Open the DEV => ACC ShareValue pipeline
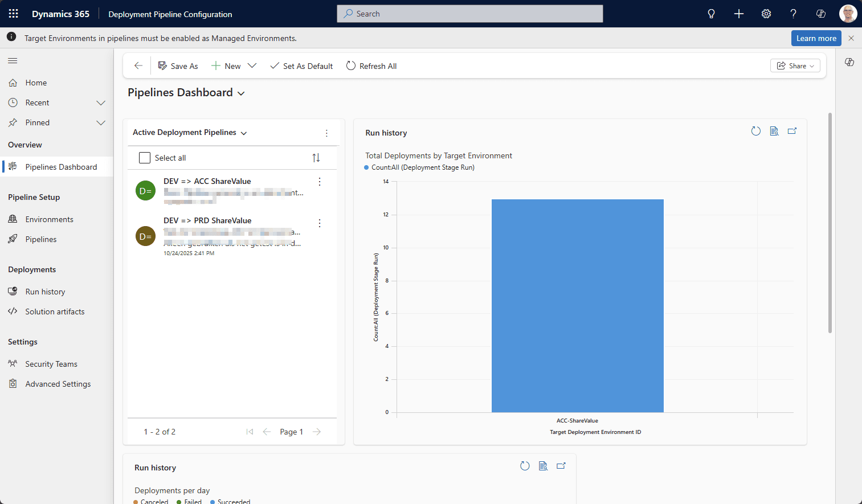This screenshot has width=862, height=504. (x=207, y=181)
